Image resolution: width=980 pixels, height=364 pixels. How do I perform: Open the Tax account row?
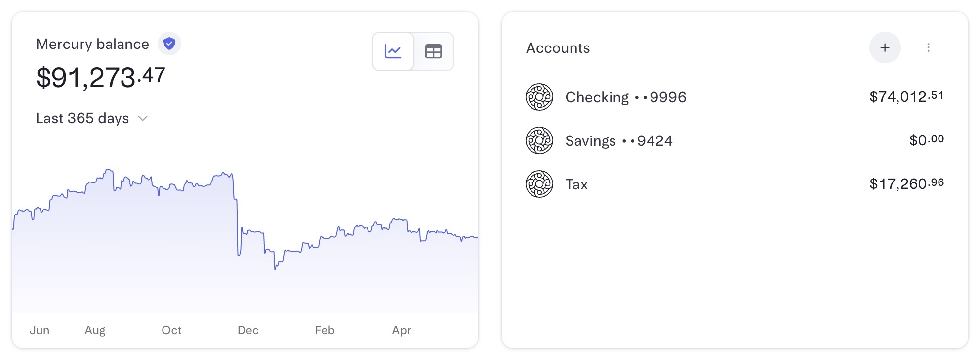pyautogui.click(x=735, y=184)
